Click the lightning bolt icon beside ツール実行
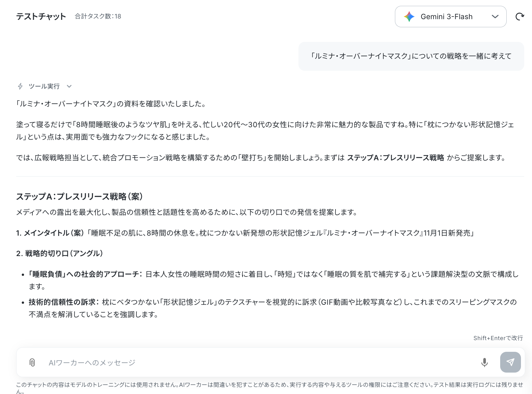 point(20,86)
